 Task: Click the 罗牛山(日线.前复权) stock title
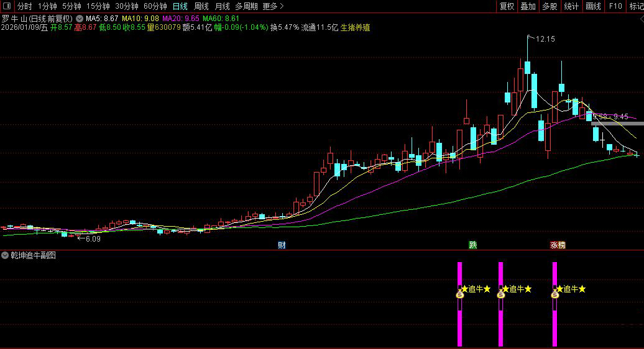[37, 19]
